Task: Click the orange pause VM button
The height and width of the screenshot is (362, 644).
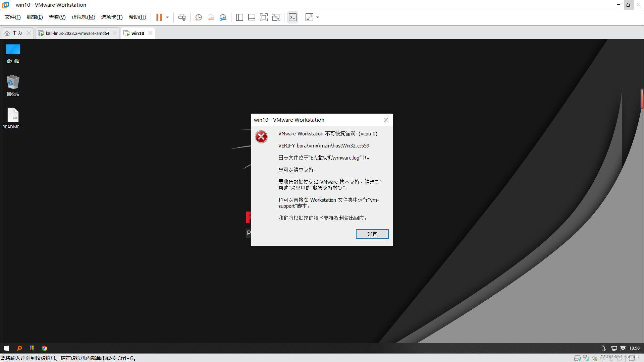Action: (x=159, y=17)
